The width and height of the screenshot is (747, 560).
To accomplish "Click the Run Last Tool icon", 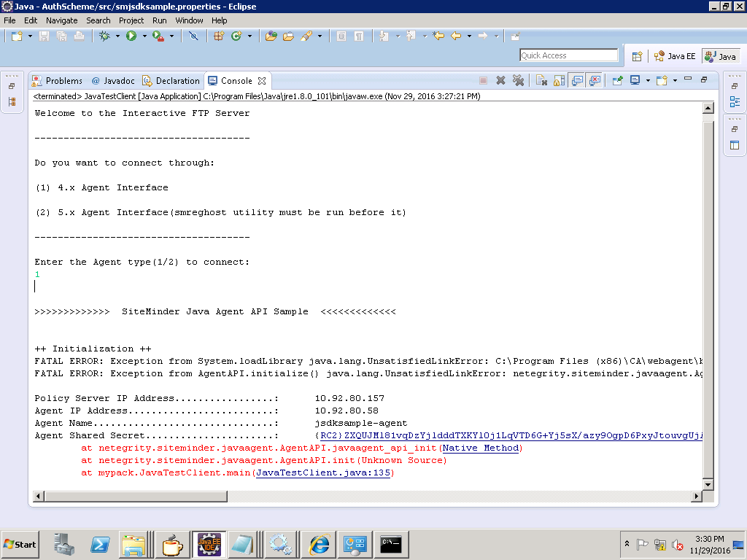I will pos(158,36).
